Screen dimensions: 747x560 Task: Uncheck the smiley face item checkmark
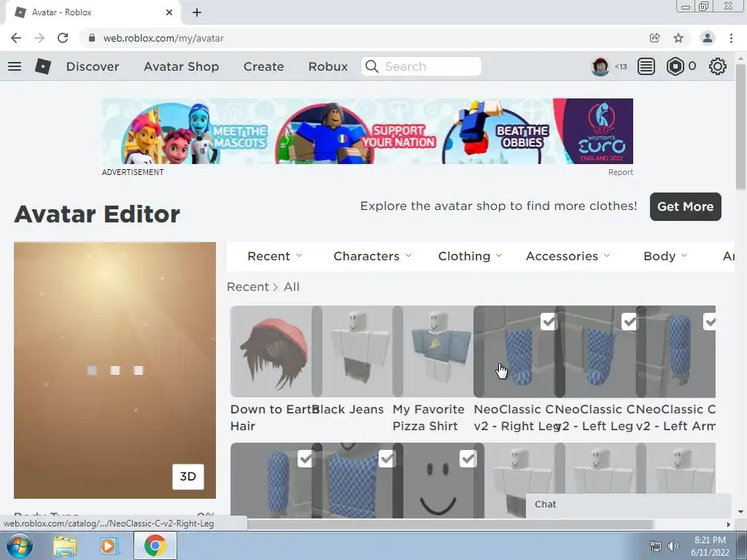[x=468, y=459]
